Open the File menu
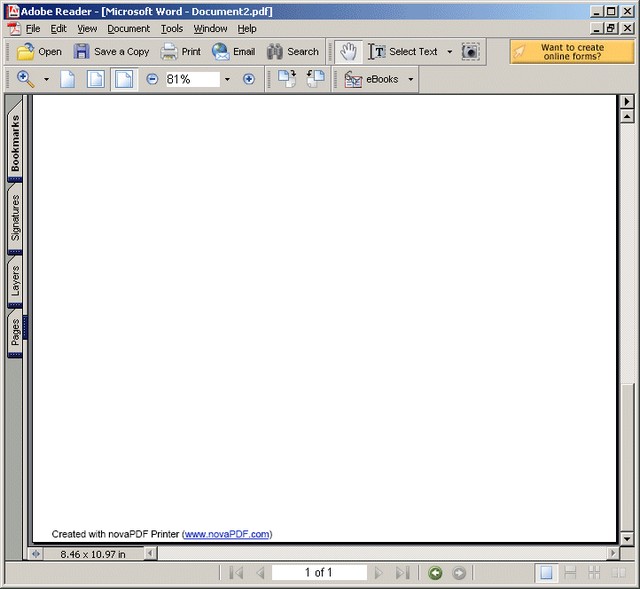The height and width of the screenshot is (589, 640). point(33,29)
